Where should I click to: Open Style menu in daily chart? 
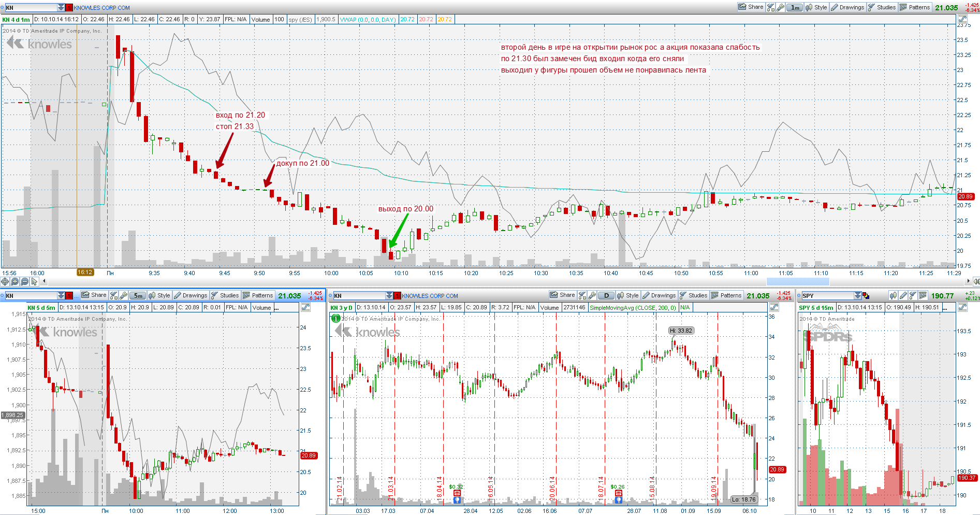pos(628,295)
